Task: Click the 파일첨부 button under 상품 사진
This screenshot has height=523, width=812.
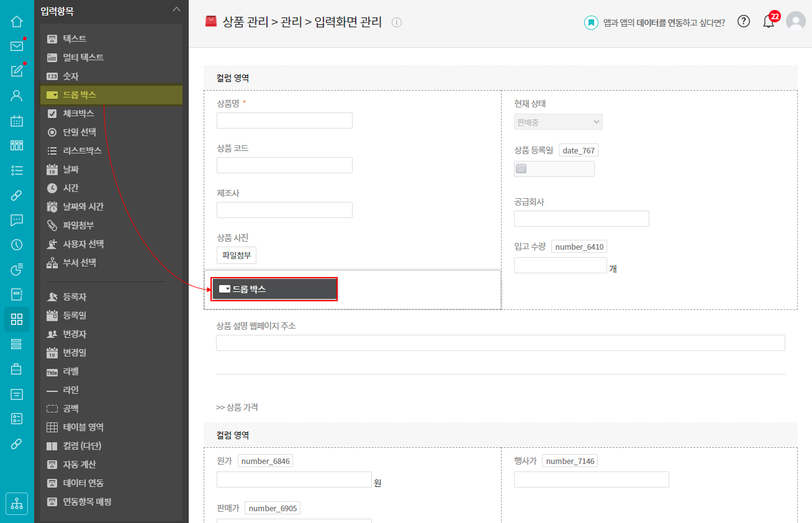Action: click(x=237, y=255)
